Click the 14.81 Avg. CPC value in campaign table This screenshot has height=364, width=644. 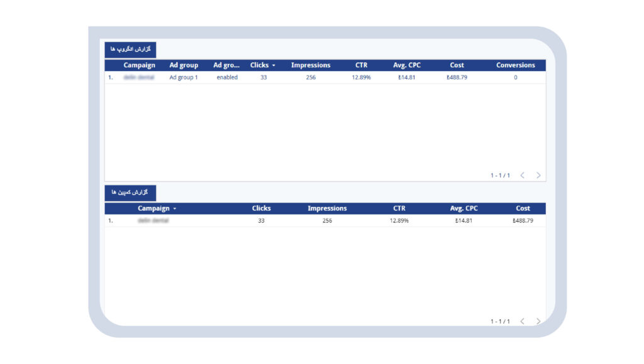tap(464, 221)
